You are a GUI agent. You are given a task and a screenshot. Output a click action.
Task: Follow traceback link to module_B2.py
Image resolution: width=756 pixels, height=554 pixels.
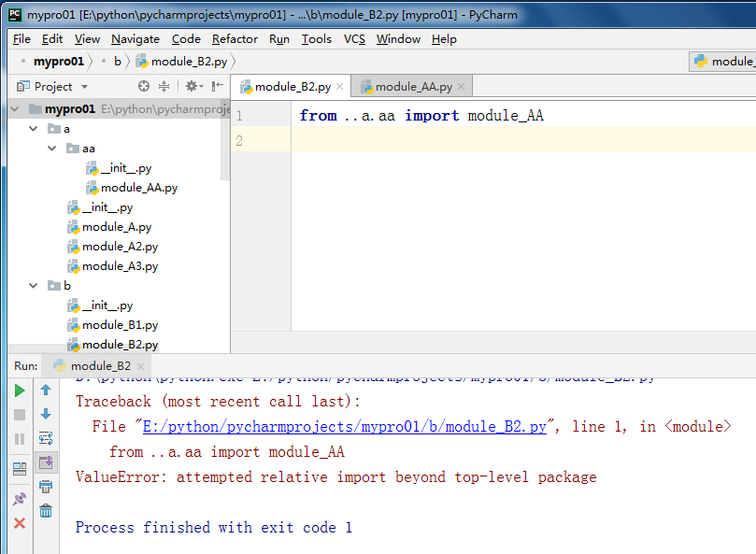tap(345, 427)
